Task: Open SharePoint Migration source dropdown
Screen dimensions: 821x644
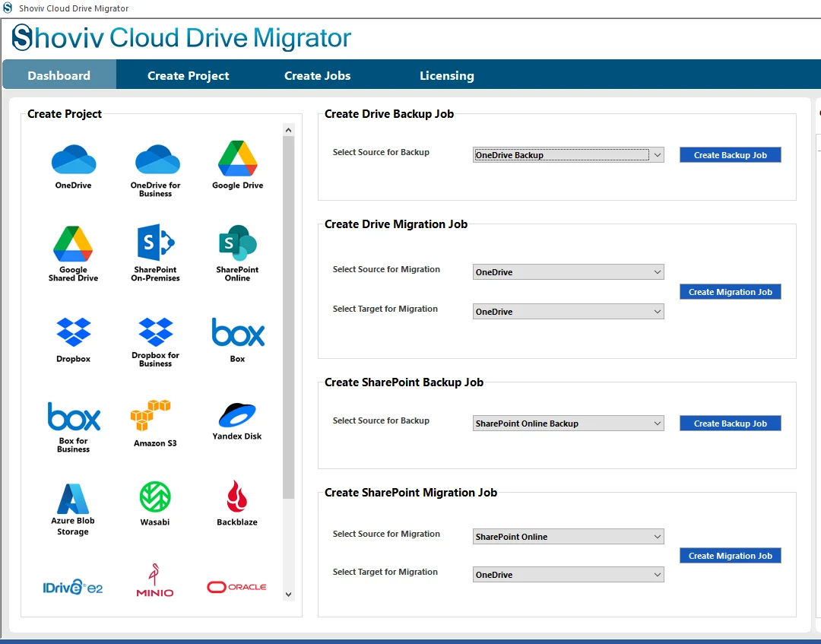Action: point(568,537)
